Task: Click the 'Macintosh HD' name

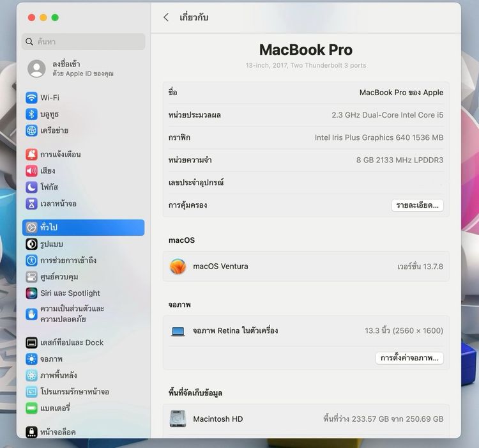Action: (x=218, y=419)
